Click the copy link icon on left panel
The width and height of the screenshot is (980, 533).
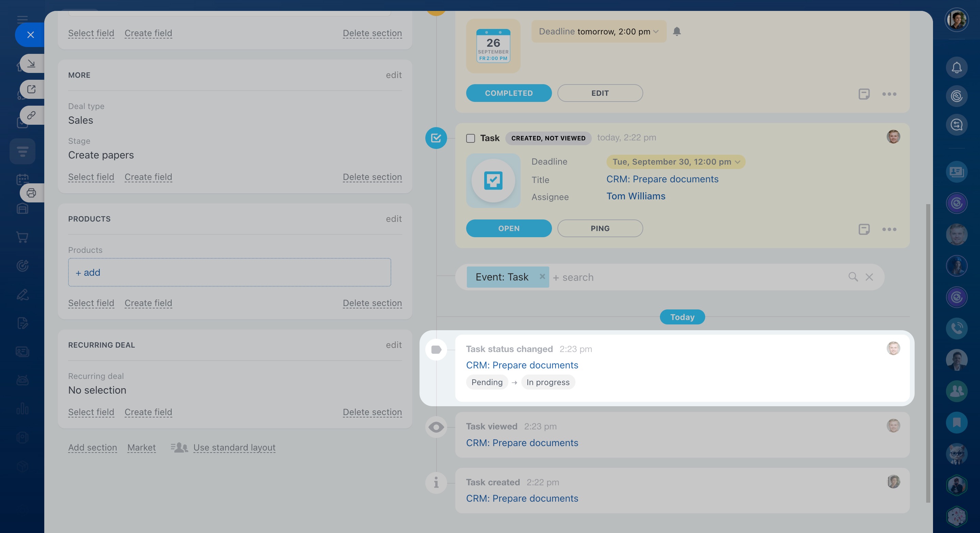pyautogui.click(x=31, y=115)
